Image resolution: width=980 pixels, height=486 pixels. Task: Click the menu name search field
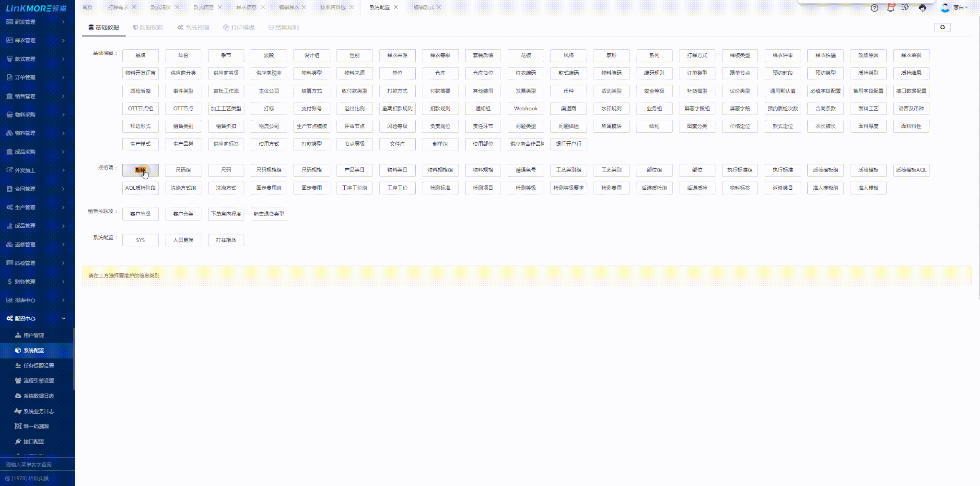pyautogui.click(x=37, y=464)
